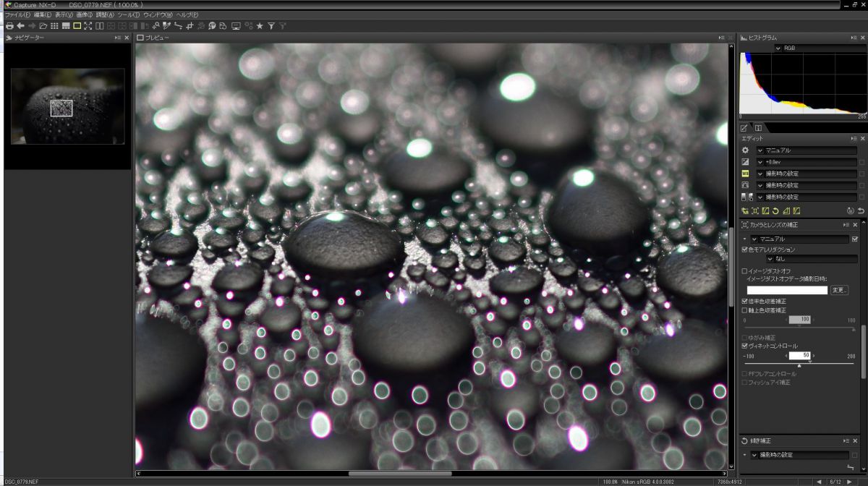Screen dimensions: 868x486
Task: Expand 色モアレリダクション なし dropdown
Action: tap(770, 258)
